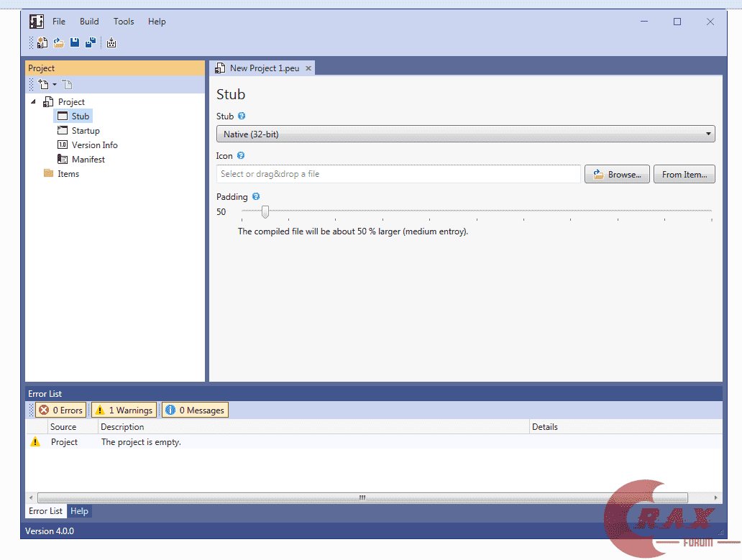This screenshot has width=742, height=560.
Task: Click the Add Item icon in the Project panel
Action: tap(45, 84)
